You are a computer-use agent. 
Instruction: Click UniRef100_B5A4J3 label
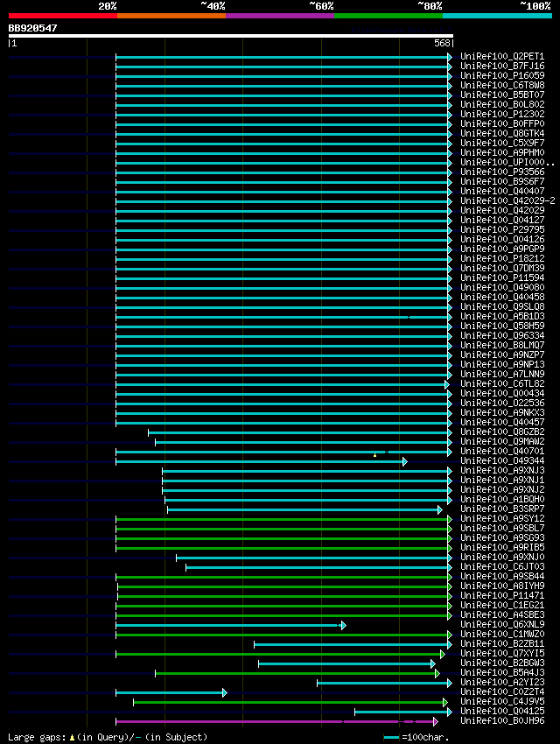pos(502,672)
